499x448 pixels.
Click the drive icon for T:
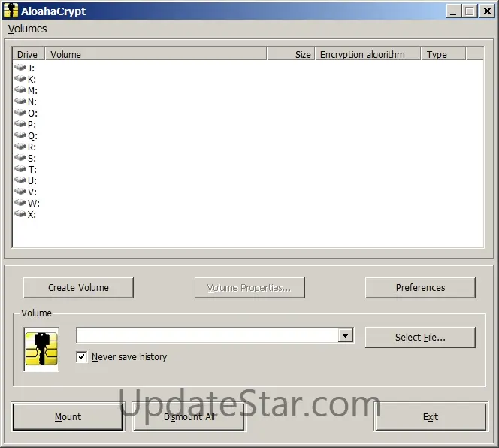pyautogui.click(x=20, y=169)
